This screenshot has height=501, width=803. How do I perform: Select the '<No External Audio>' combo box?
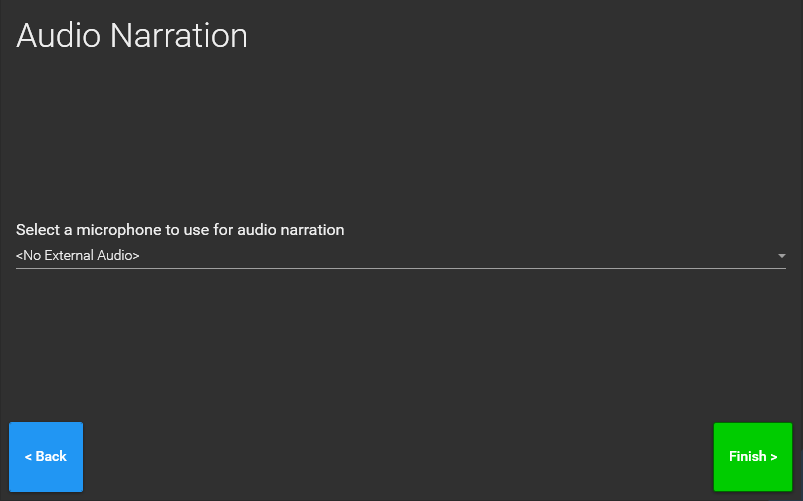[400, 256]
